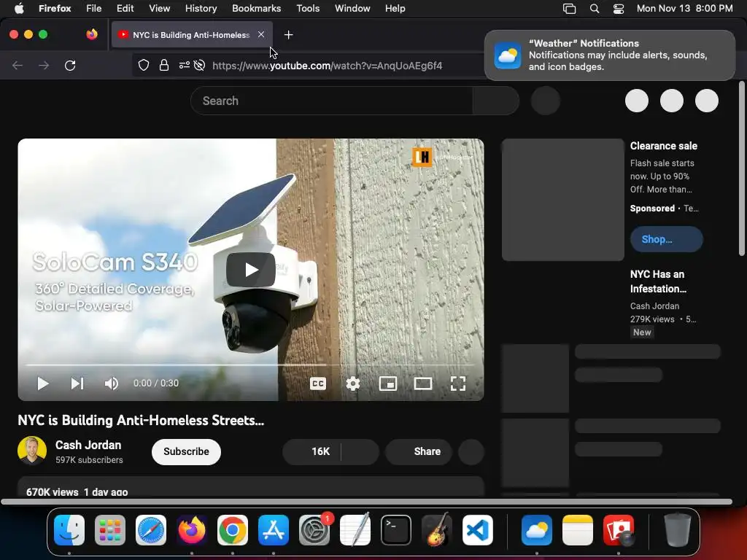Viewport: 747px width, 560px height.
Task: Open the Edit menu
Action: tap(125, 8)
